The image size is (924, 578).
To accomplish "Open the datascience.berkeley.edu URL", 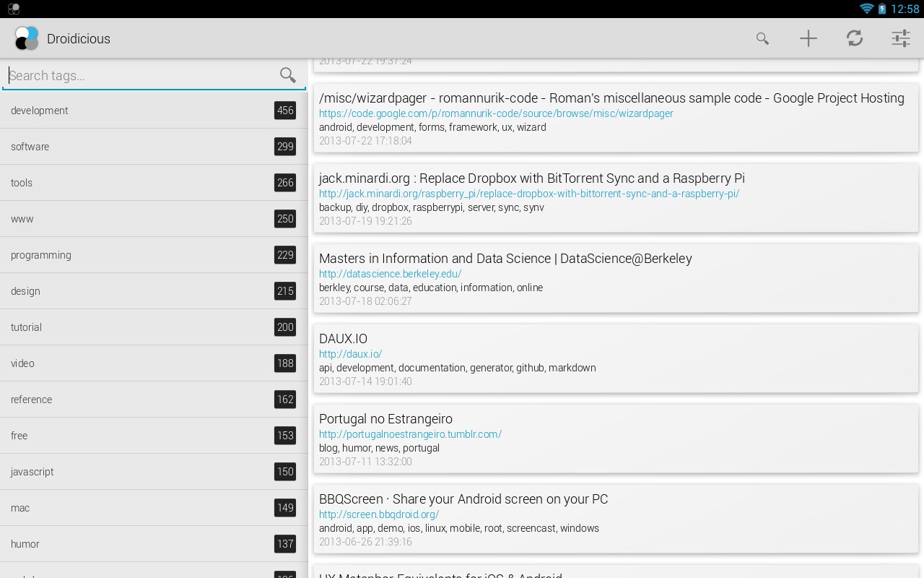I will pyautogui.click(x=390, y=274).
